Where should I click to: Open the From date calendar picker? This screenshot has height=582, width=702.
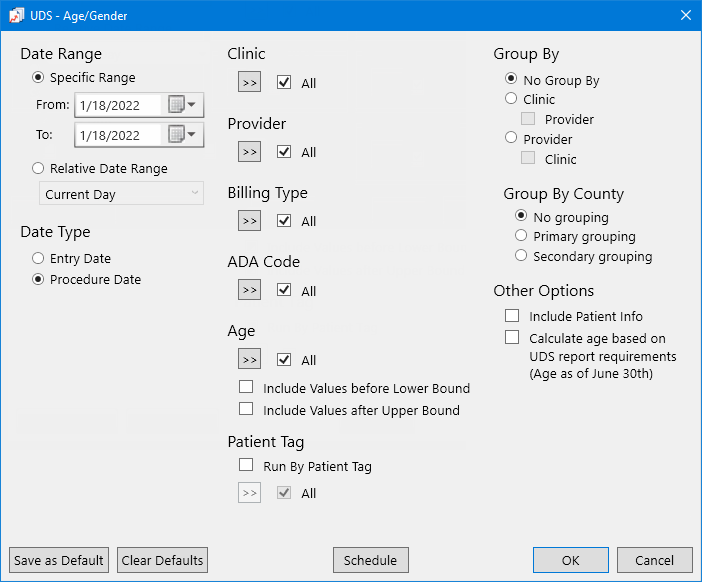click(181, 105)
